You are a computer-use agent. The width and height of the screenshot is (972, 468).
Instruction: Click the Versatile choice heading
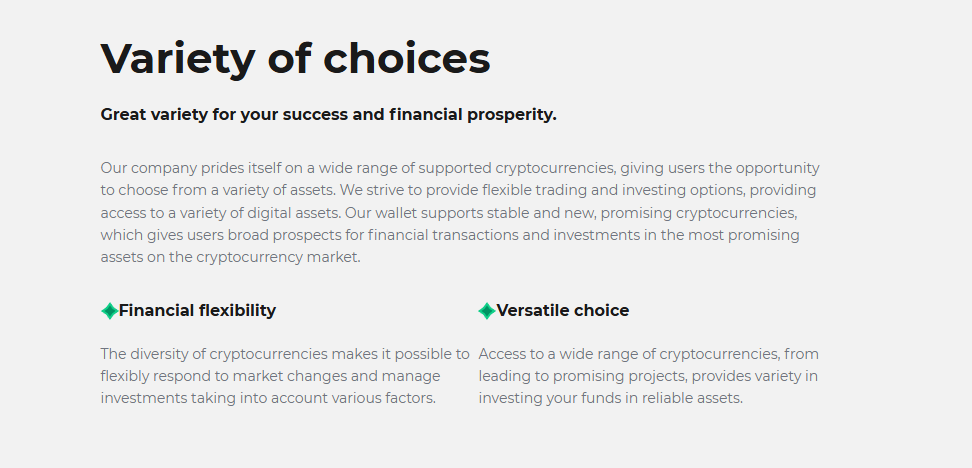[563, 311]
